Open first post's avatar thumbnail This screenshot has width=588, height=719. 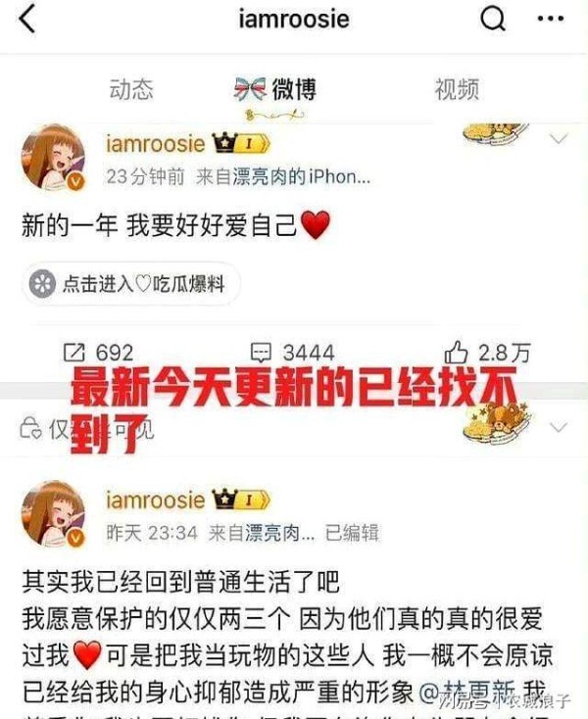pos(54,157)
